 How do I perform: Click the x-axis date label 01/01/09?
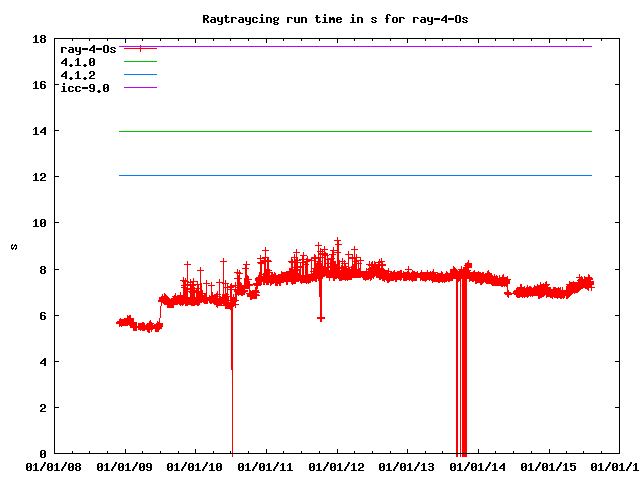125,466
